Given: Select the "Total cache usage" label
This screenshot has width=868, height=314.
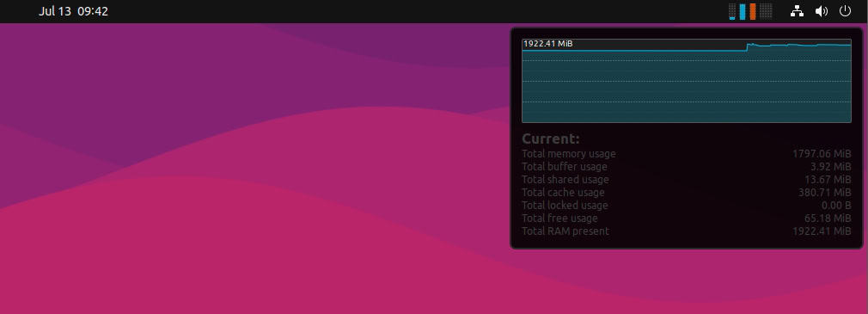Looking at the screenshot, I should click(563, 192).
